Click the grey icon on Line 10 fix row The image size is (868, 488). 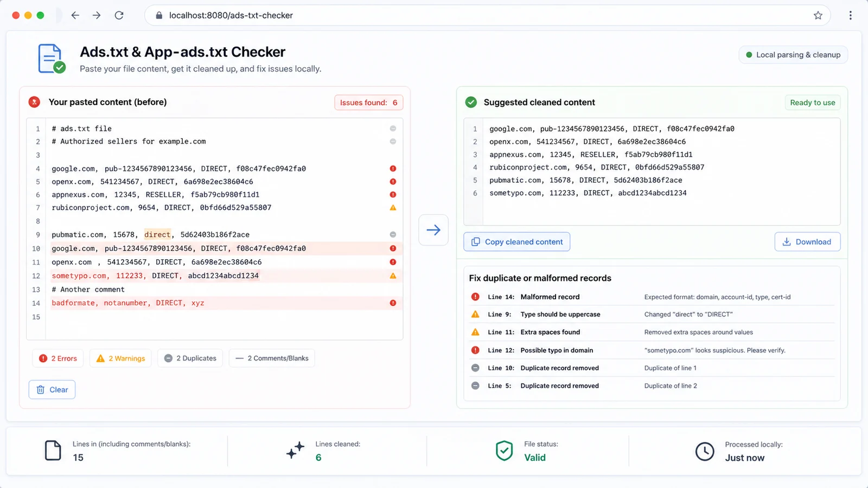pos(475,368)
